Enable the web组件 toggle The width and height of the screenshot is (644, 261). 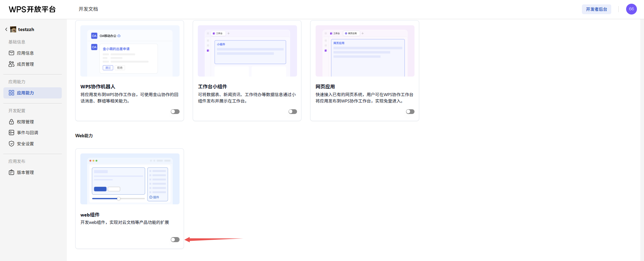click(x=175, y=239)
